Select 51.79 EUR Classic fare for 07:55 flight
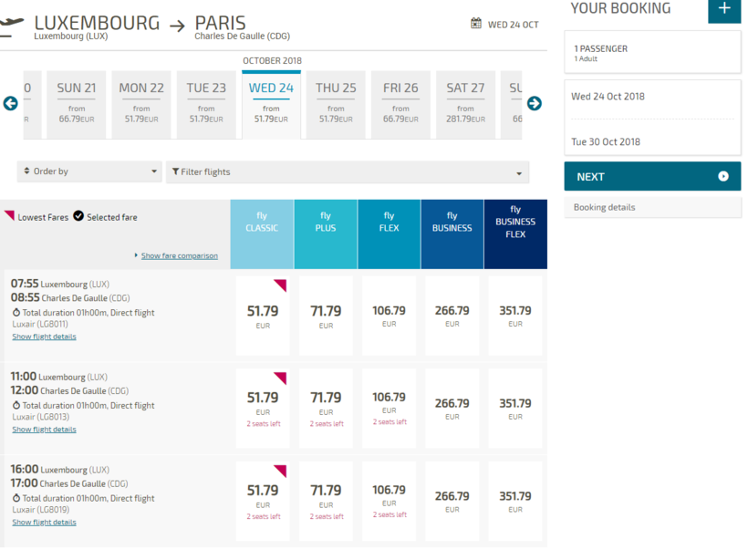This screenshot has height=560, width=748. click(x=263, y=316)
